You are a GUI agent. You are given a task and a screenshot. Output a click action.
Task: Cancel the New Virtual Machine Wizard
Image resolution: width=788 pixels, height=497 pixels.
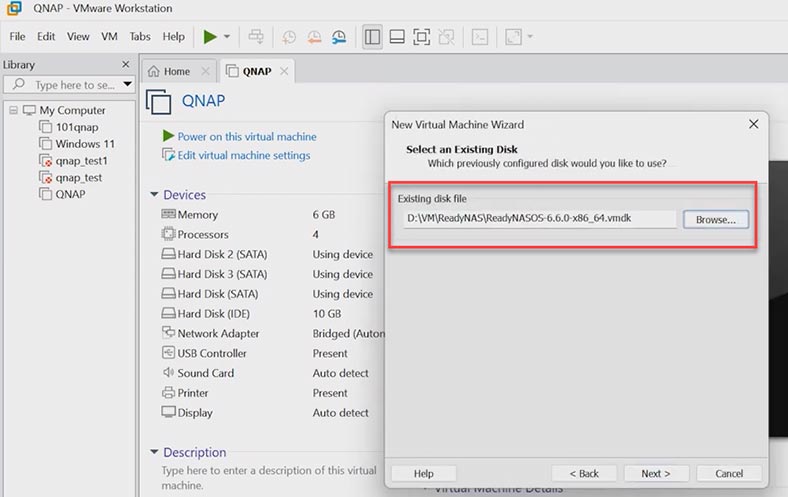point(729,473)
